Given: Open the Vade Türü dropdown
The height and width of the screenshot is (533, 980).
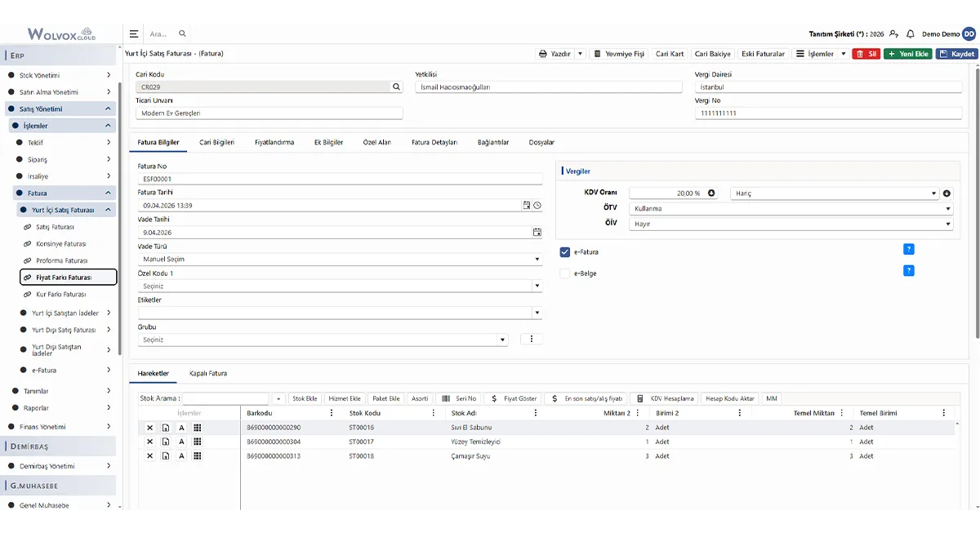Looking at the screenshot, I should coord(340,260).
